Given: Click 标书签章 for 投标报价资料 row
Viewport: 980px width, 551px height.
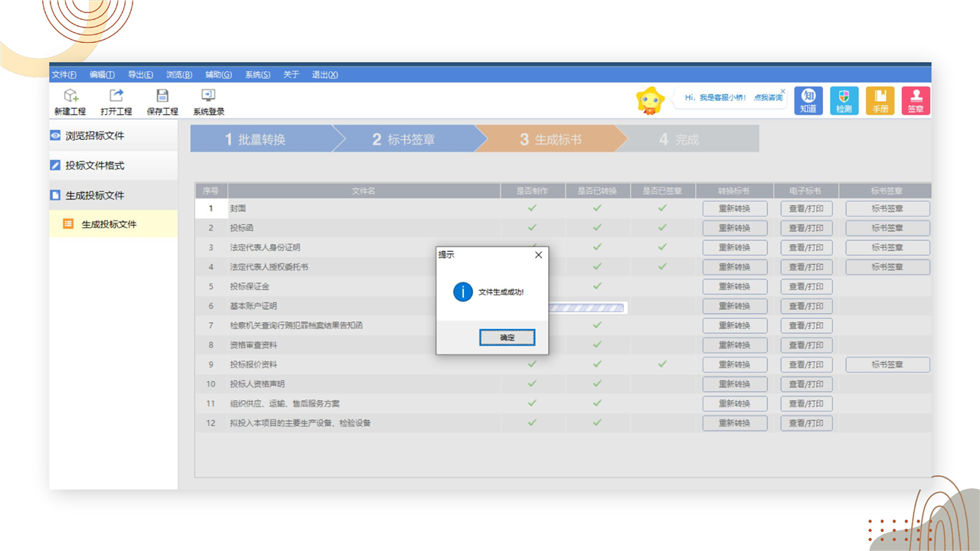Looking at the screenshot, I should tap(887, 365).
